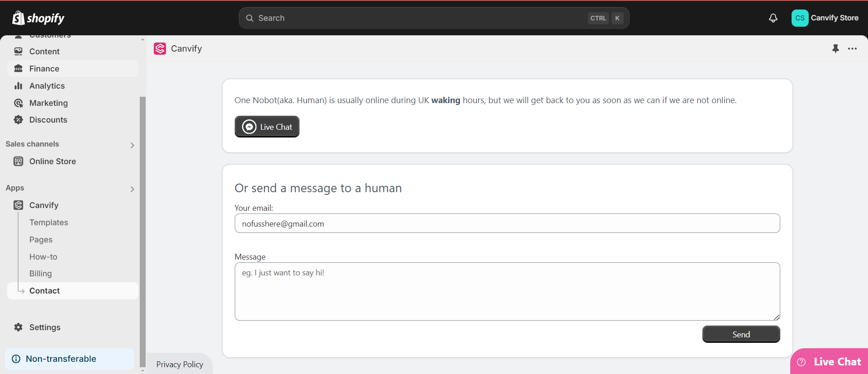
Task: Click the K key hint in search
Action: [617, 18]
